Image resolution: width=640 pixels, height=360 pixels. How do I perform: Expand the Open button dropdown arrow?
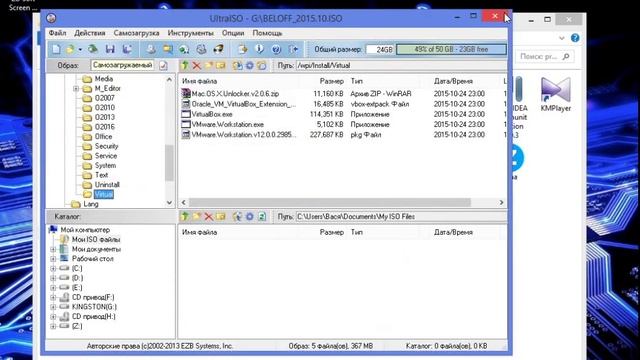coord(80,50)
